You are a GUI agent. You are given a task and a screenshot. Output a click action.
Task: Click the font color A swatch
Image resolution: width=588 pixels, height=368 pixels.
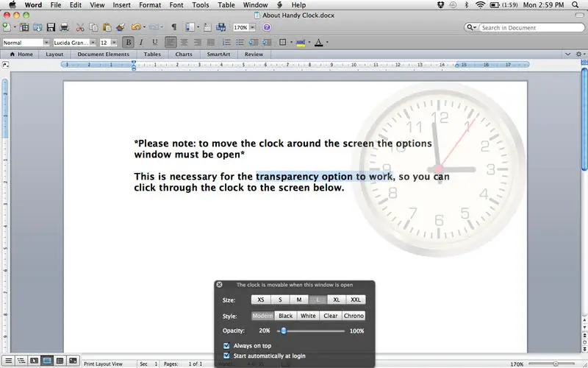(319, 43)
